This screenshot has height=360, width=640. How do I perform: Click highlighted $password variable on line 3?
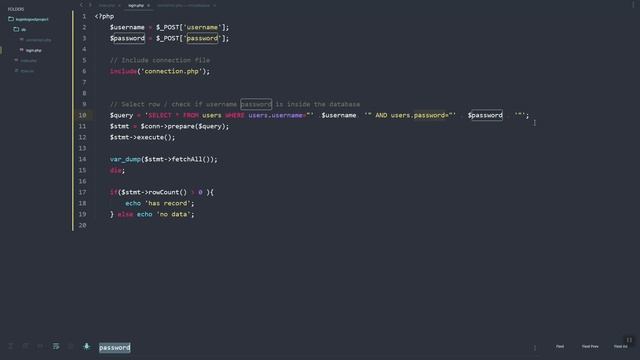[x=127, y=38]
